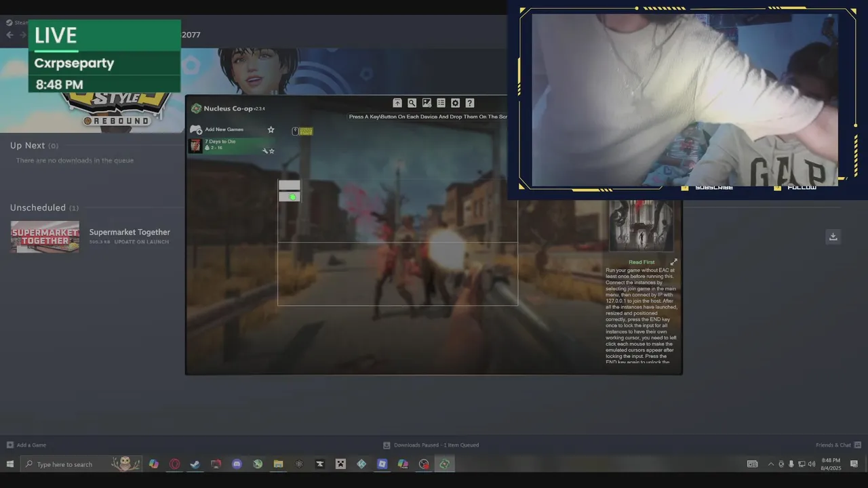Click Add a Game in Steam
Screen dimensions: 868x488
[26, 445]
